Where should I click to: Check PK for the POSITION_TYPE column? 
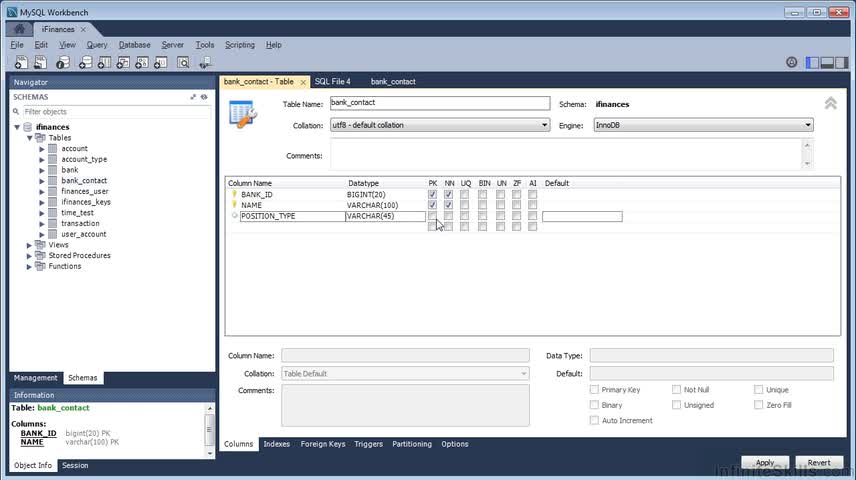(x=432, y=216)
